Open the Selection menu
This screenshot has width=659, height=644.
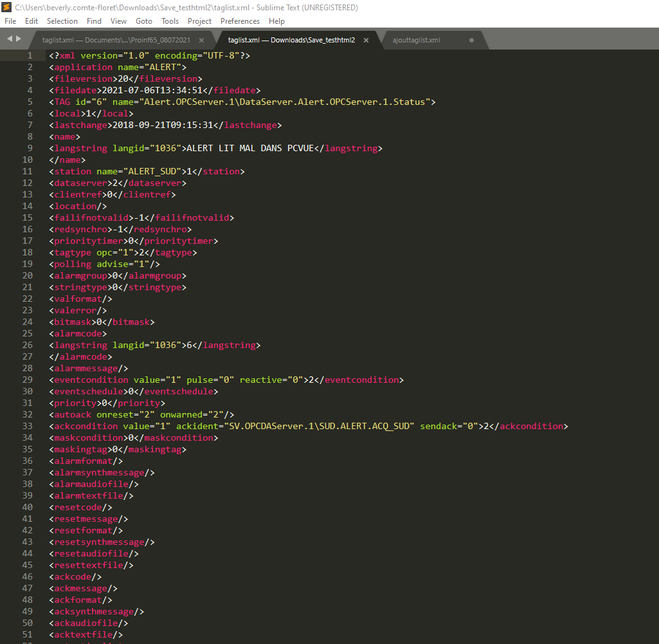(x=62, y=21)
